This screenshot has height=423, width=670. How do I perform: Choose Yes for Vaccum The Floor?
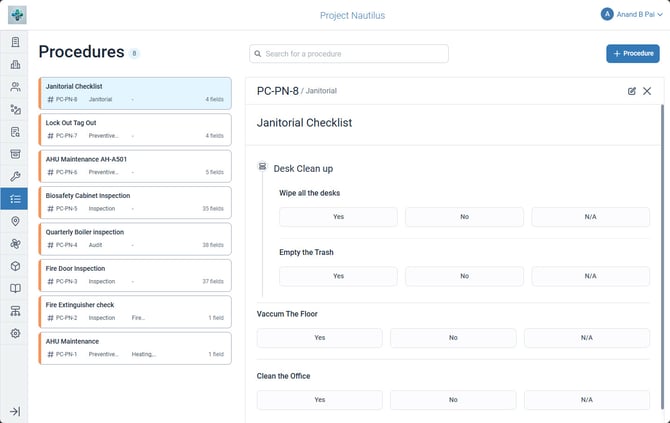click(320, 338)
